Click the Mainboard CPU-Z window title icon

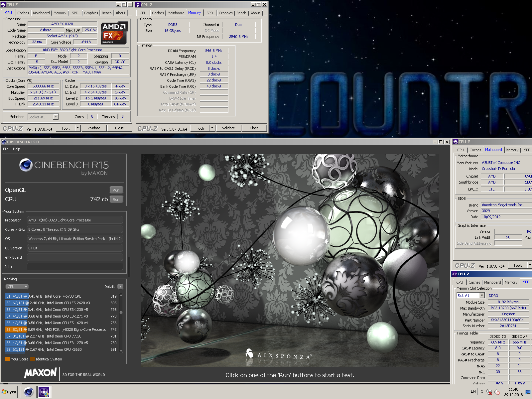tap(456, 142)
